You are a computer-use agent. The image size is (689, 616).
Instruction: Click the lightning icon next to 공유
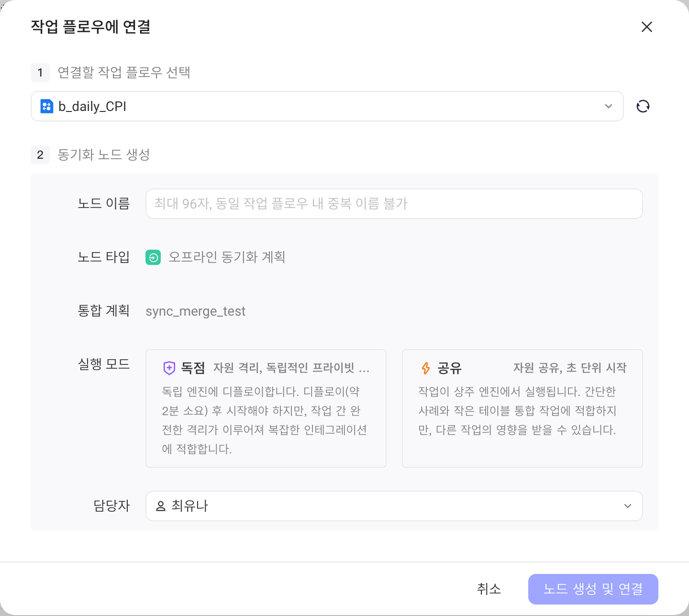425,368
